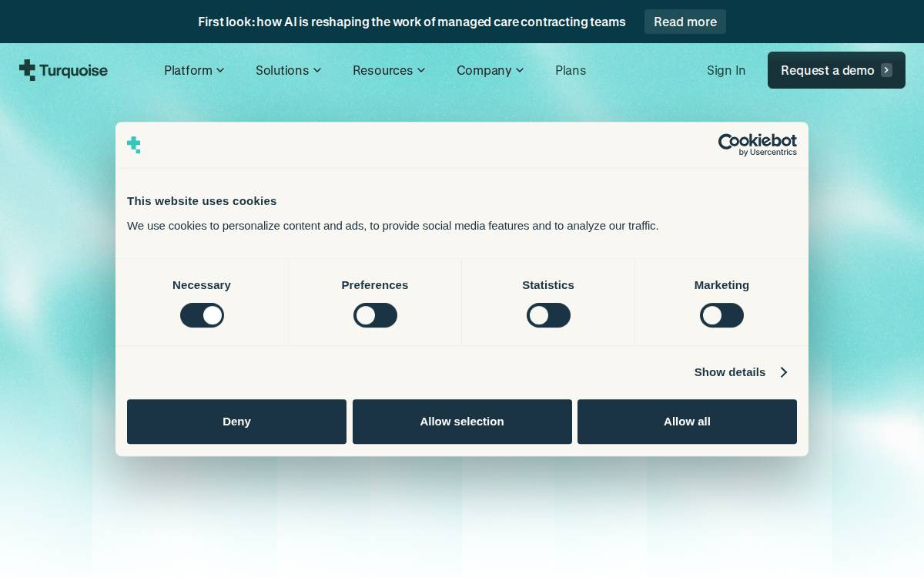Enable the Preferences cookies switch

point(375,315)
